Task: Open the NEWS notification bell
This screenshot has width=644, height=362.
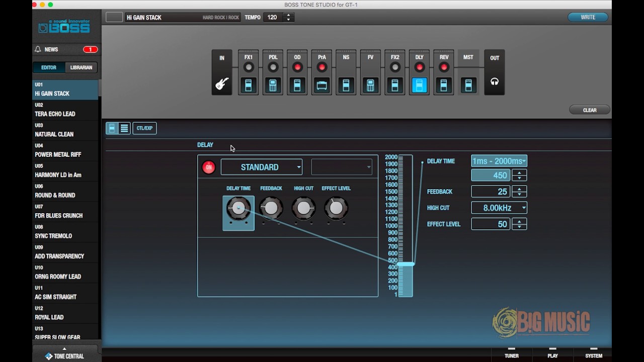Action: 38,49
